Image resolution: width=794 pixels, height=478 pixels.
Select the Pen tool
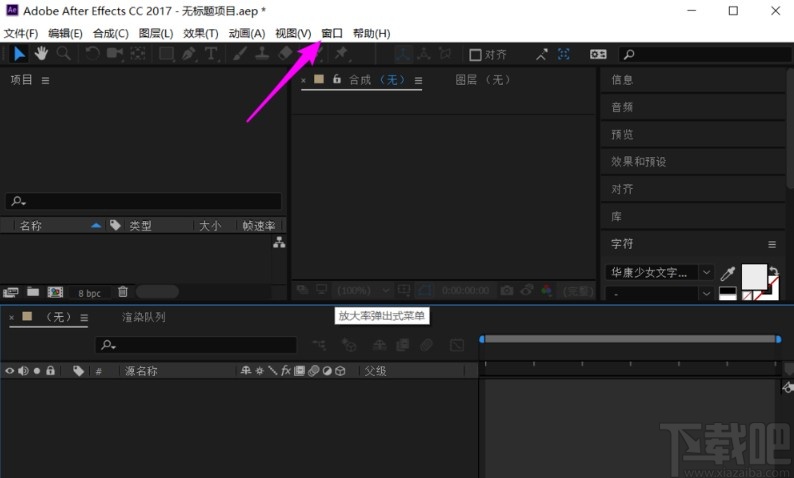[189, 54]
